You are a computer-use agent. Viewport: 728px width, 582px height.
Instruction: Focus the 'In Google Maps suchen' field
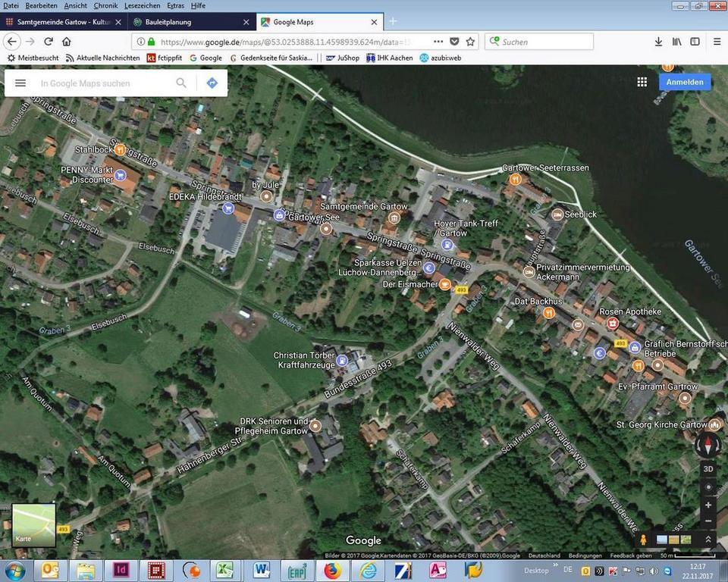[x=105, y=83]
